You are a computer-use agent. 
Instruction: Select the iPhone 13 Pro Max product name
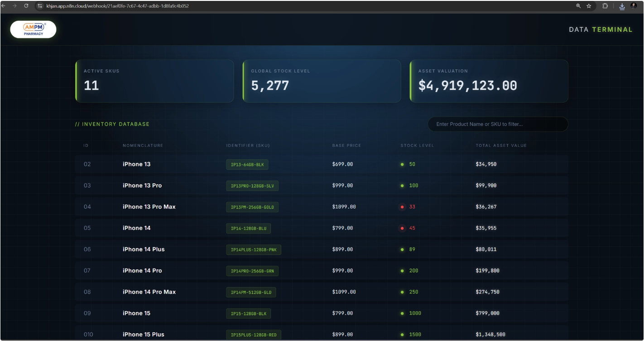pos(149,207)
